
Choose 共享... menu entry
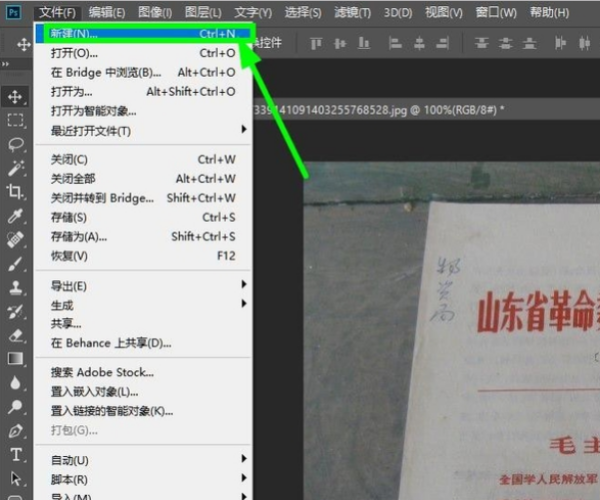click(x=143, y=324)
